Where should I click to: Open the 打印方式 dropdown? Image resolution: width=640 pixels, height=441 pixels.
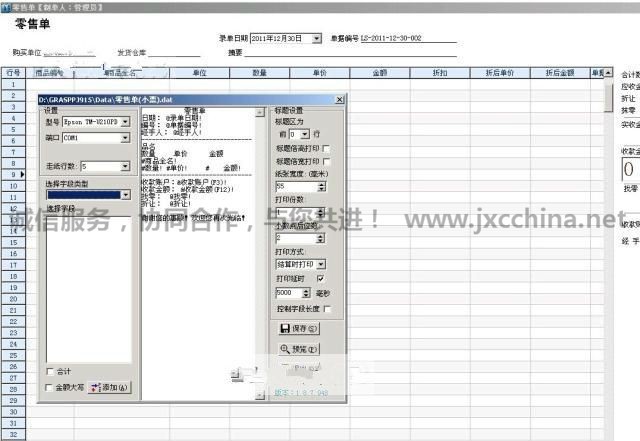coord(321,265)
